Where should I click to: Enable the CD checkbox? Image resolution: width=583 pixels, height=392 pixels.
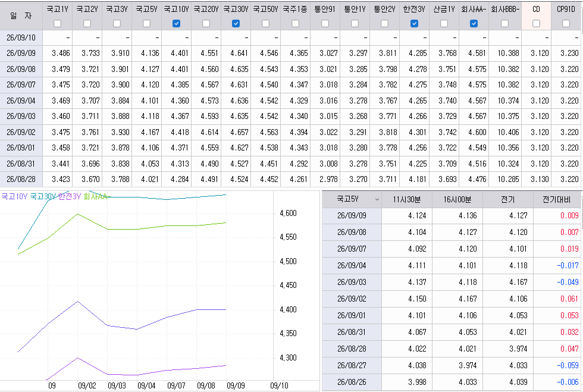click(x=536, y=23)
